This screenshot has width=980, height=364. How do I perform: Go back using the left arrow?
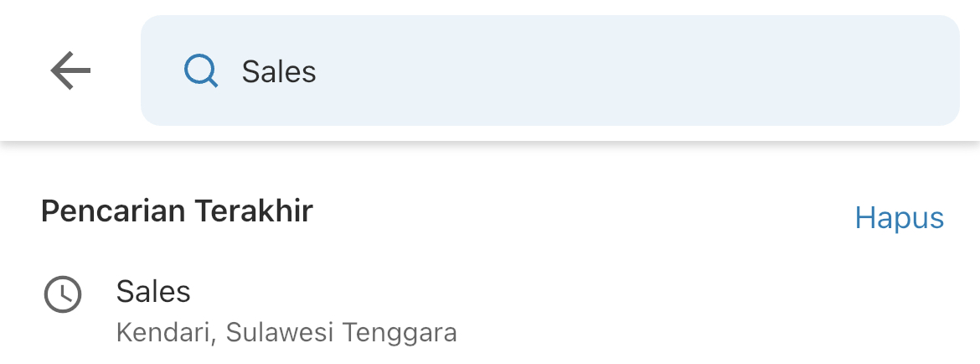(x=70, y=70)
